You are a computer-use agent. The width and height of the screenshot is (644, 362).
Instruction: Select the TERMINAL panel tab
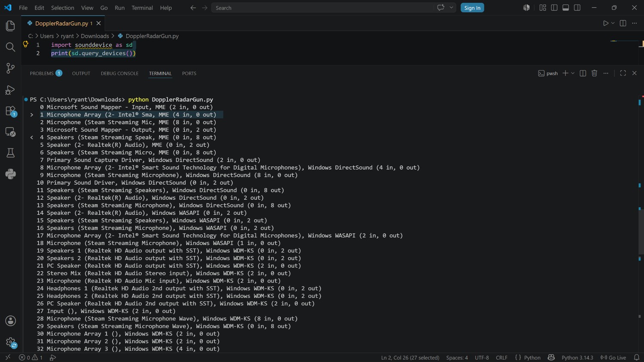tap(160, 73)
